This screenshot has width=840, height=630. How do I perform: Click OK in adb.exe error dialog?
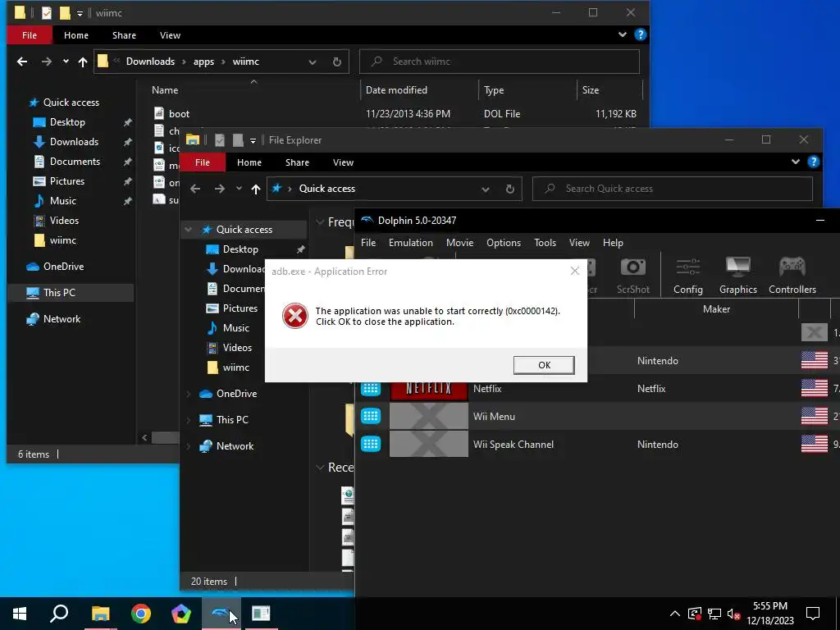(544, 365)
